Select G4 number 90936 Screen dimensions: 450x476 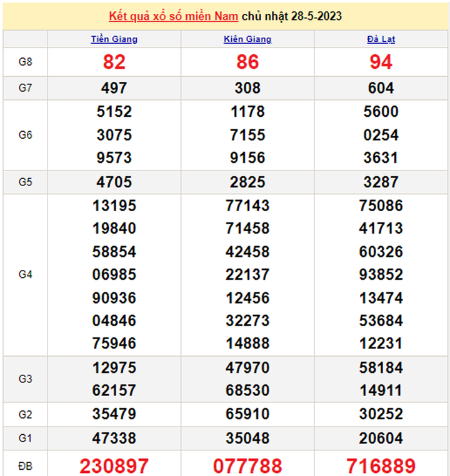pos(114,298)
